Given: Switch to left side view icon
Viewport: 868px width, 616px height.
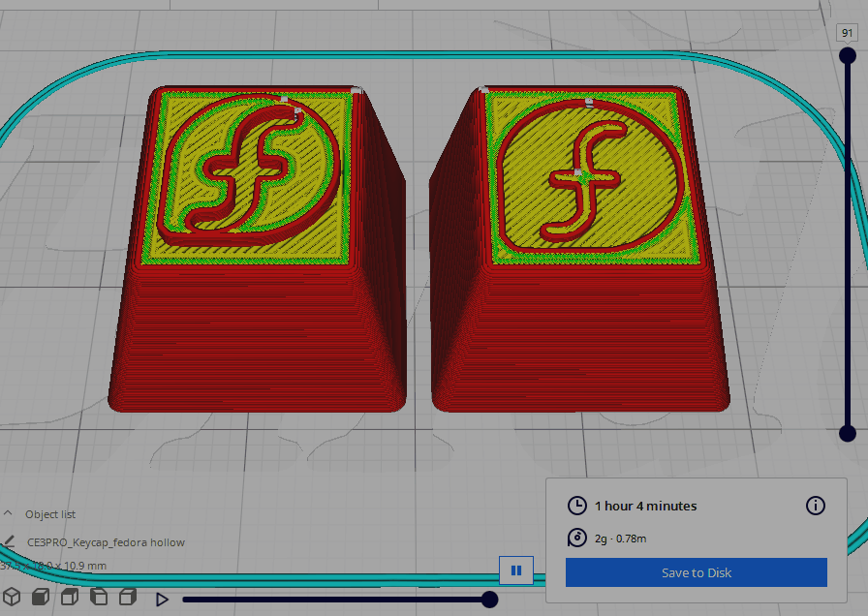Looking at the screenshot, I should pyautogui.click(x=99, y=597).
